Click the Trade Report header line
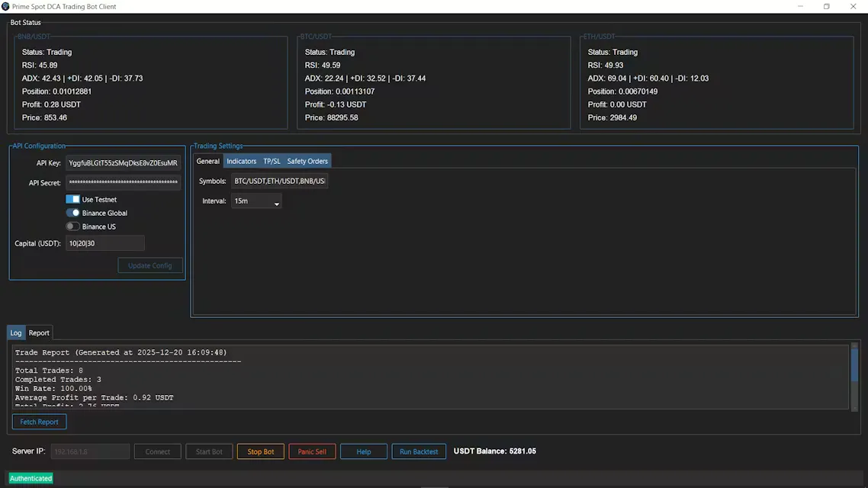Viewport: 868px width, 488px height. click(121, 352)
